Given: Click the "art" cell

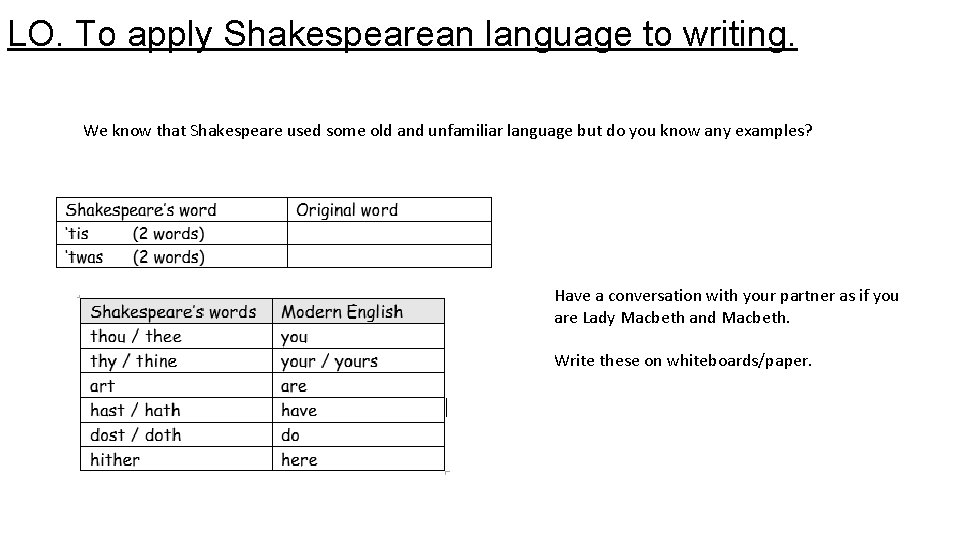Looking at the screenshot, I should pyautogui.click(x=176, y=385).
